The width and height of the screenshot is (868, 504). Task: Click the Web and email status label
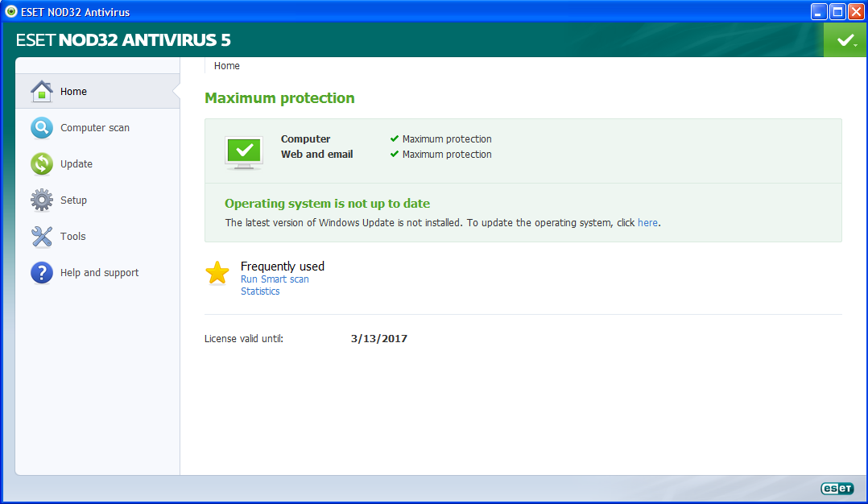[x=316, y=155]
